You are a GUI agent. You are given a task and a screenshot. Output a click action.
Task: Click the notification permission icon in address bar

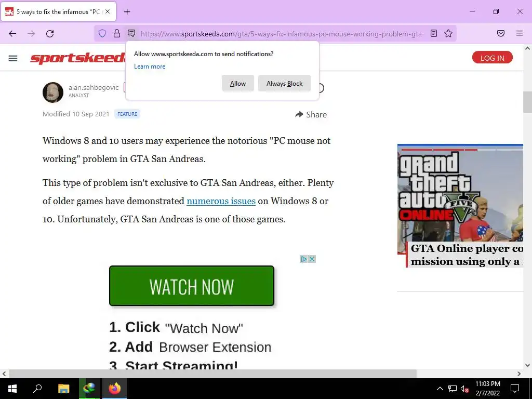click(131, 33)
